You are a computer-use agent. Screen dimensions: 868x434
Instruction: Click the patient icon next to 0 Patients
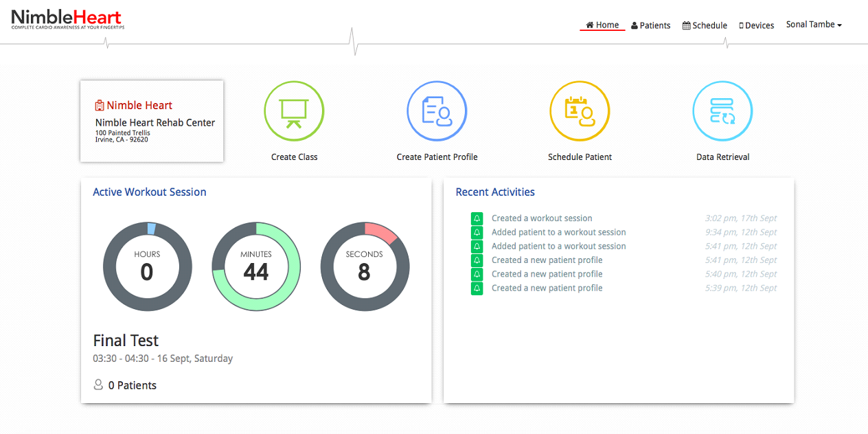(x=98, y=385)
